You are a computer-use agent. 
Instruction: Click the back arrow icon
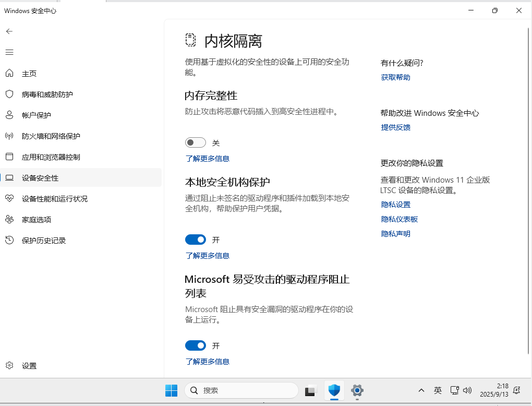(x=9, y=31)
